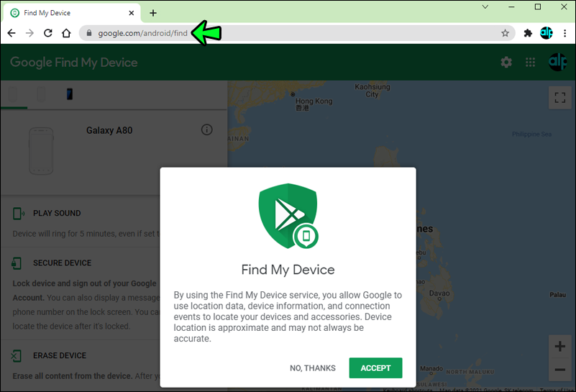Click the Davao map label
The image size is (576, 392).
439,293
